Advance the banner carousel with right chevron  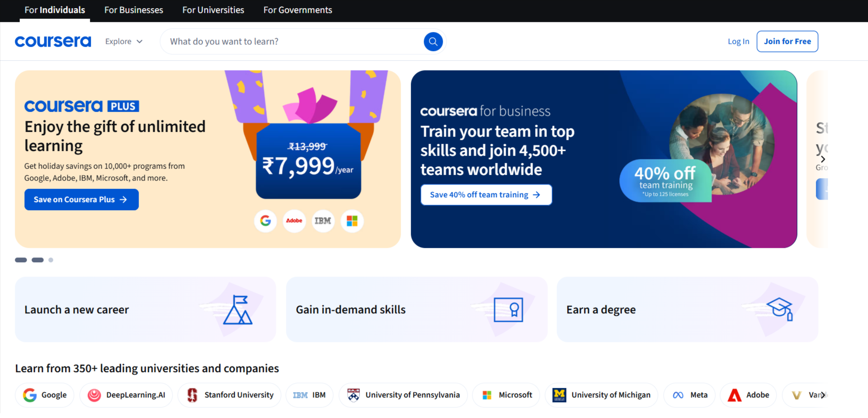point(823,159)
